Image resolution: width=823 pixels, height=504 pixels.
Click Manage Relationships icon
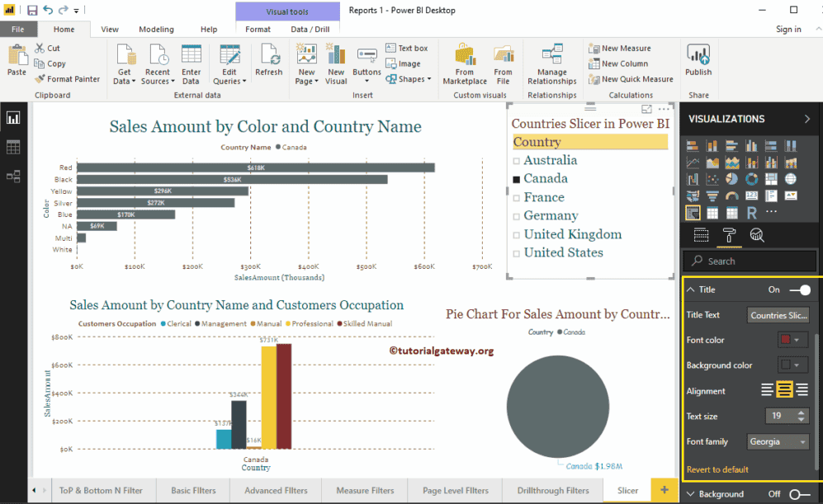[x=552, y=64]
